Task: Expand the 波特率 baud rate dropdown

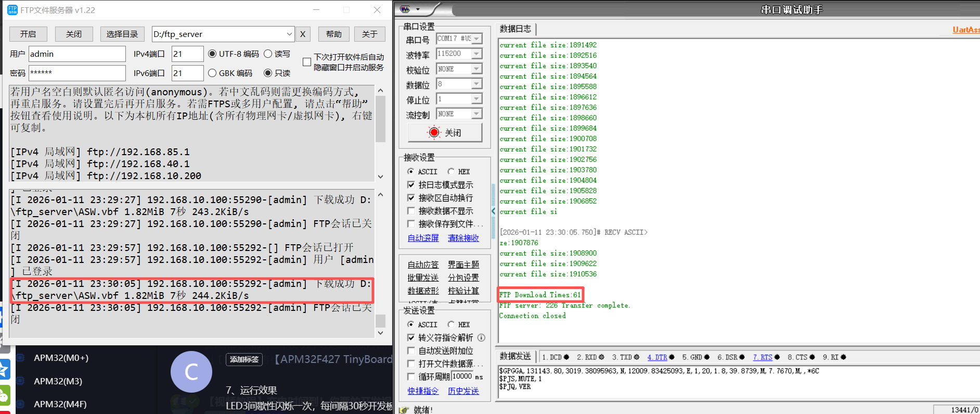Action: pos(476,54)
